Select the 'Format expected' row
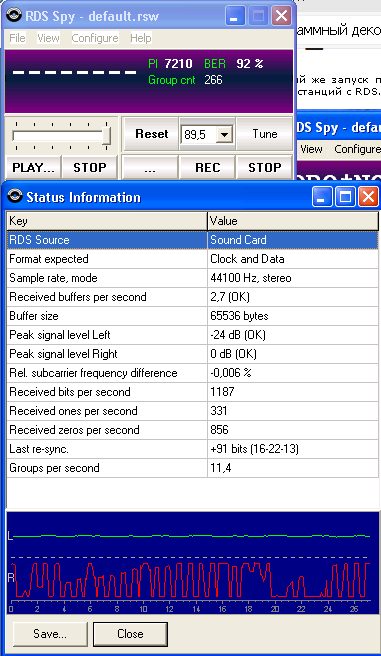 pyautogui.click(x=192, y=259)
